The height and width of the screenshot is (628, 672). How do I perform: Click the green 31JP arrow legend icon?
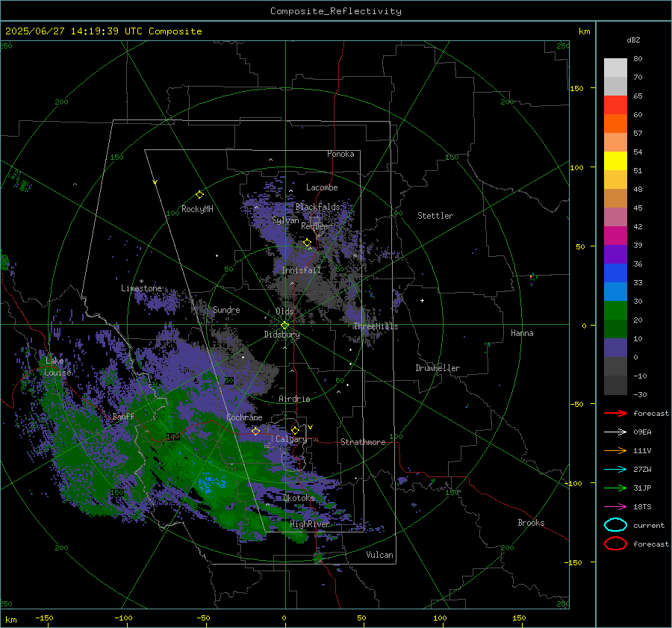point(615,488)
